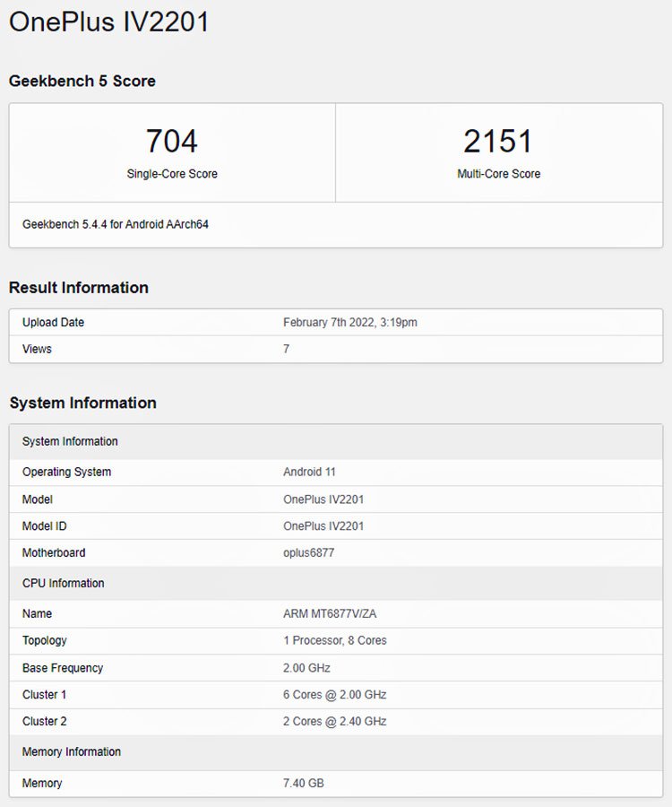Click the 'Model ID' row label

point(44,526)
